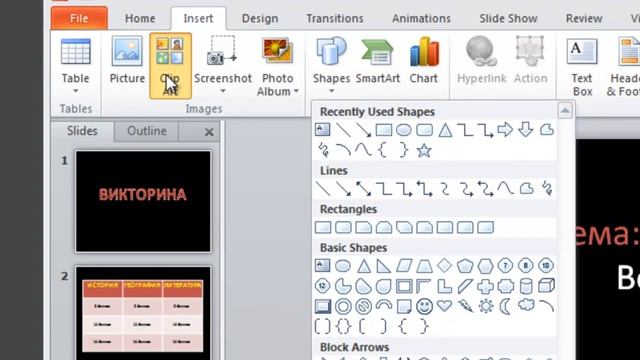Pick the down arrow in Recently Used Shapes
640x360 pixels.
pyautogui.click(x=526, y=130)
